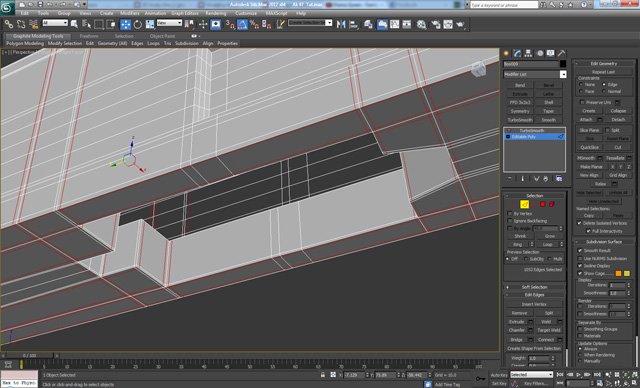
Task: Open the Modify command panel tab
Action: [x=517, y=53]
